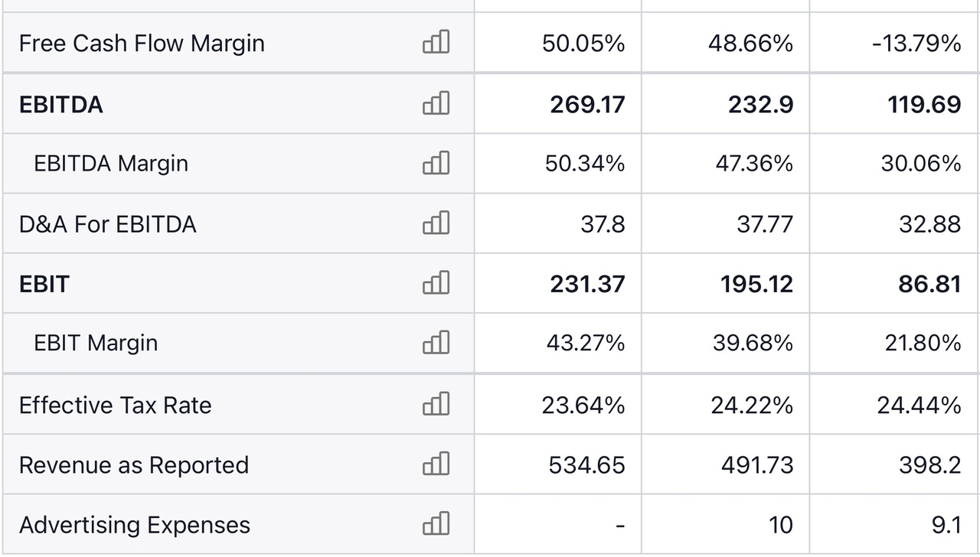
Task: Click the 39.68% EBIT Margin cell
Action: [x=753, y=344]
